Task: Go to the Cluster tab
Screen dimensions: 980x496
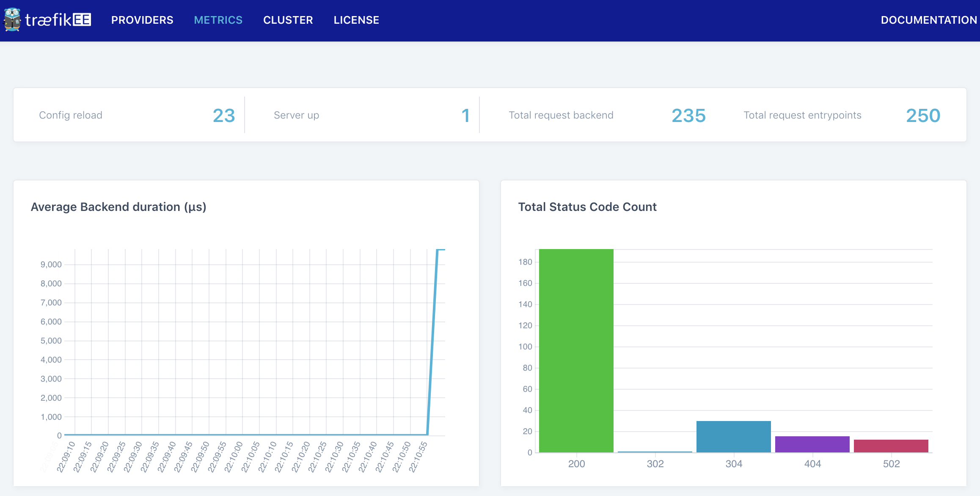Action: click(x=288, y=20)
